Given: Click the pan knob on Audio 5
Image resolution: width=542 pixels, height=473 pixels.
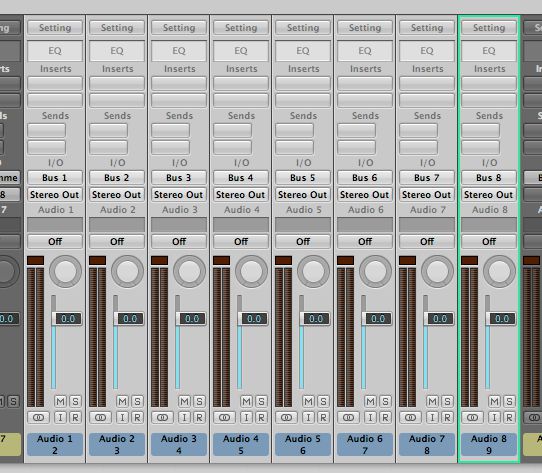Looking at the screenshot, I should [313, 271].
